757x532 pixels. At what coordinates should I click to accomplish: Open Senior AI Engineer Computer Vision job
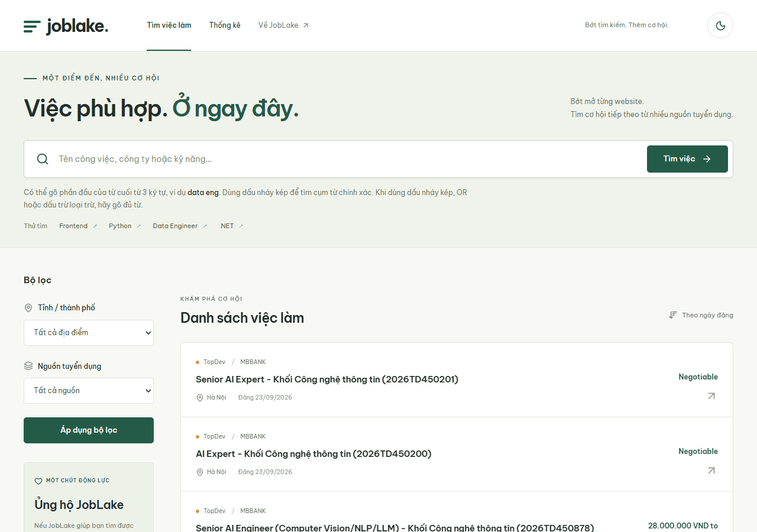tap(394, 528)
